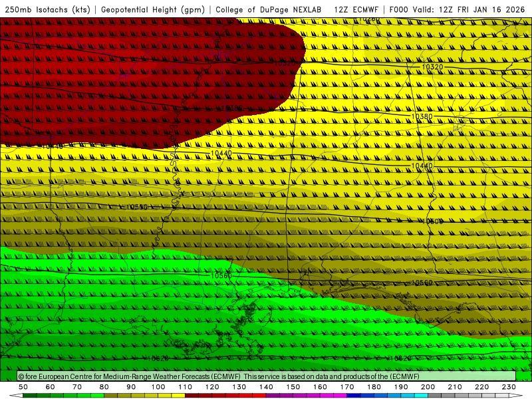Click the "College of DuPage NEXLAB" header text
This screenshot has width=532, height=399.
pos(269,9)
